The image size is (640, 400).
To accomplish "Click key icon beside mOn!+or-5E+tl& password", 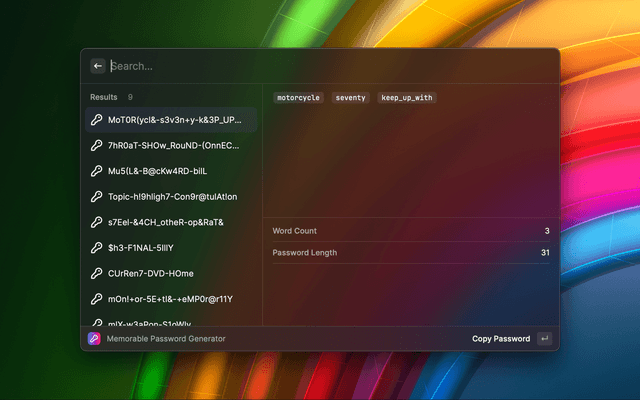I will [x=97, y=299].
